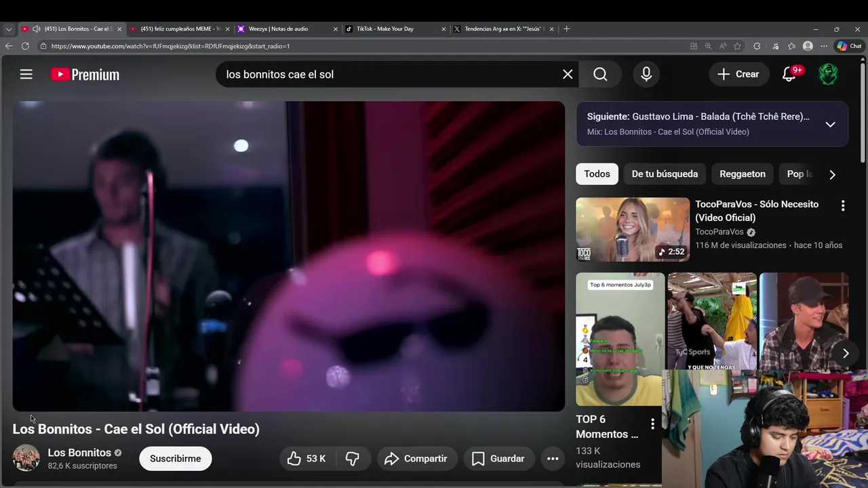Screen dimensions: 868x488
Task: Click the search field text
Action: click(280, 75)
